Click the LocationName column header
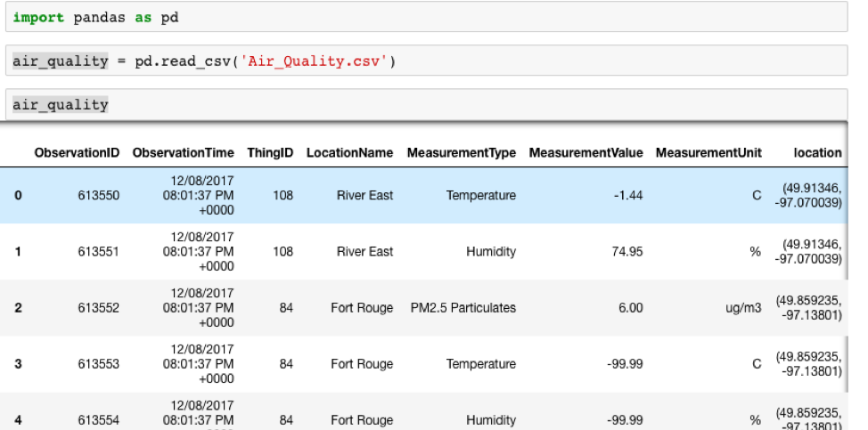Viewport: 868px width, 430px height. pos(350,152)
